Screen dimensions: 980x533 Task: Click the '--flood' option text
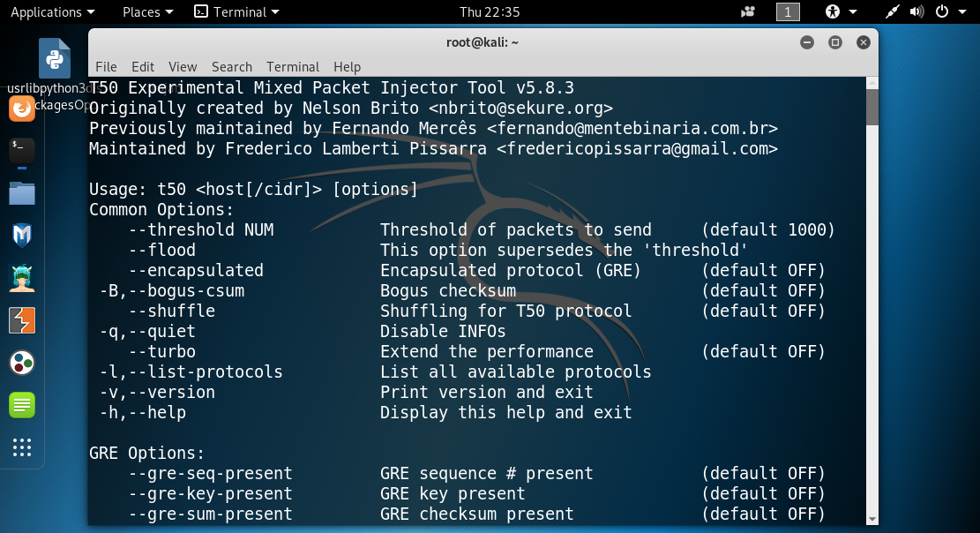162,251
